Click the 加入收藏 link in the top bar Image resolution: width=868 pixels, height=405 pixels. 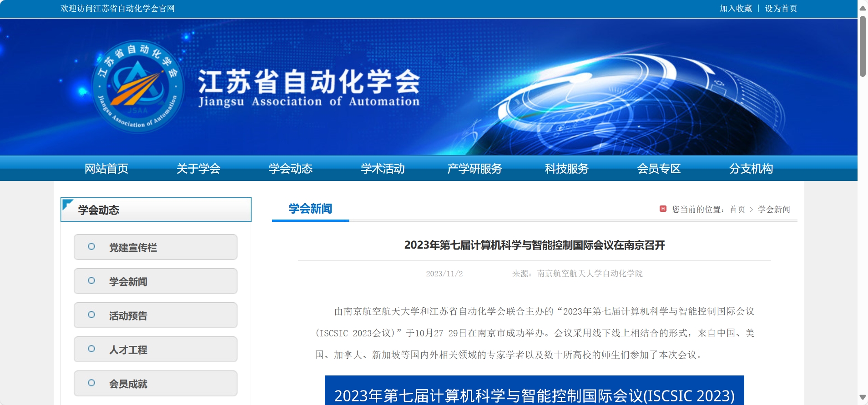[x=736, y=9]
